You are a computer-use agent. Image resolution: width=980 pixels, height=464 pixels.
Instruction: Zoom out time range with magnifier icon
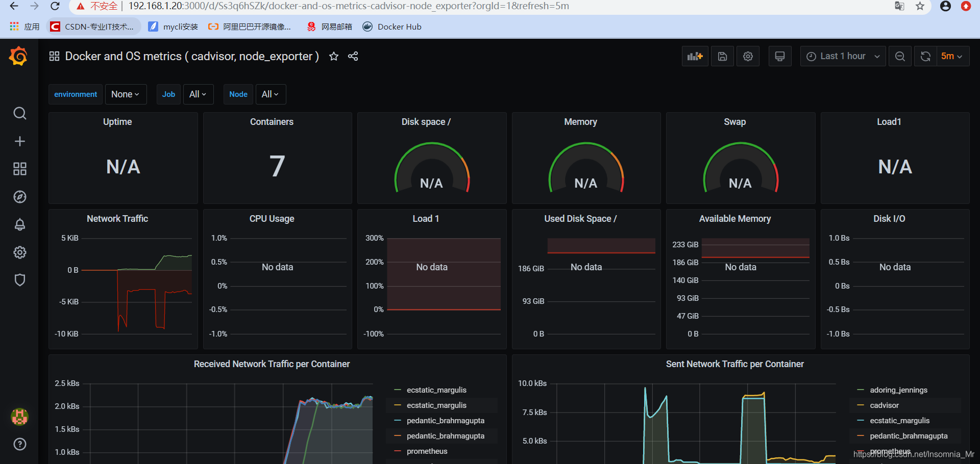coord(900,56)
